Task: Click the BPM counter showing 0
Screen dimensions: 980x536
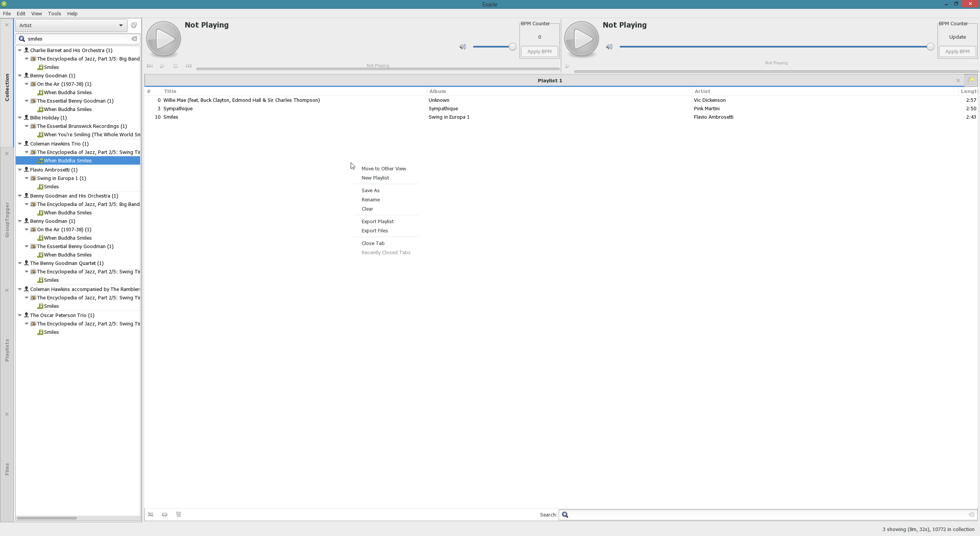Action: (x=539, y=37)
